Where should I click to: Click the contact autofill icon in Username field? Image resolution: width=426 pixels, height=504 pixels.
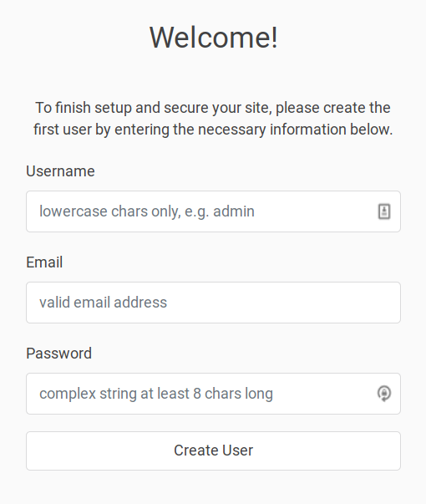(x=384, y=211)
